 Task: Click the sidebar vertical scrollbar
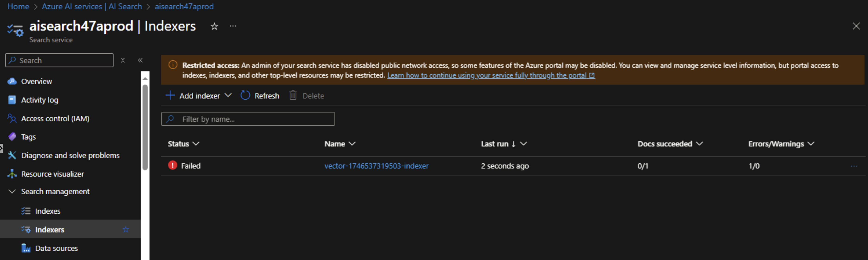coord(145,127)
